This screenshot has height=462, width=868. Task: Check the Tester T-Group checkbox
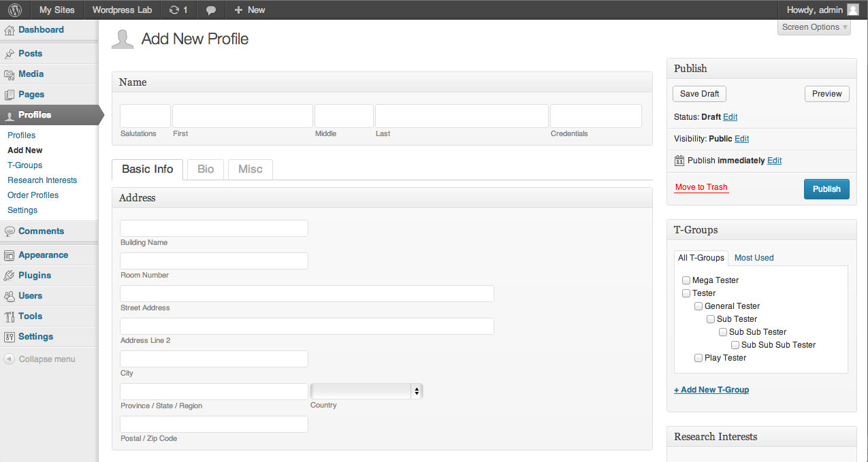686,293
